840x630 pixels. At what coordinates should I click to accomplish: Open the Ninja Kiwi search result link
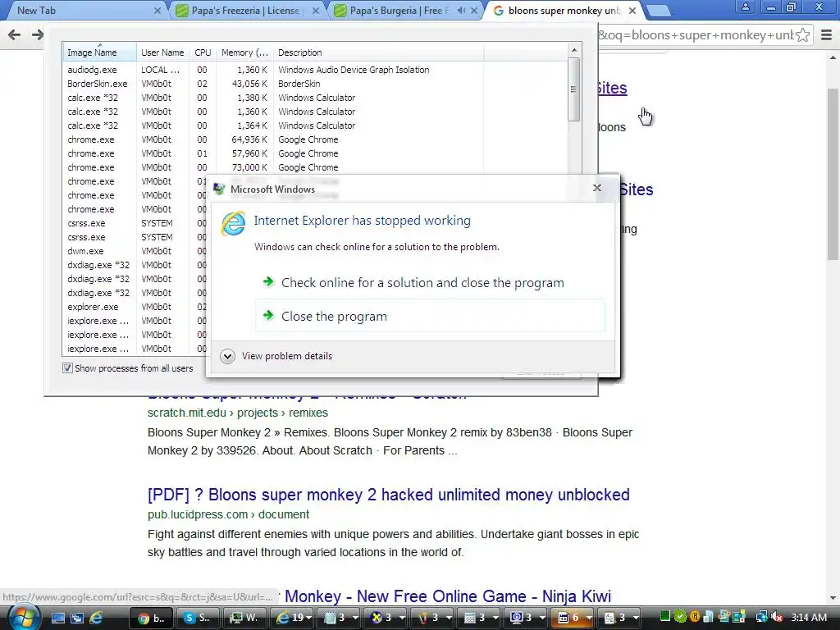448,596
